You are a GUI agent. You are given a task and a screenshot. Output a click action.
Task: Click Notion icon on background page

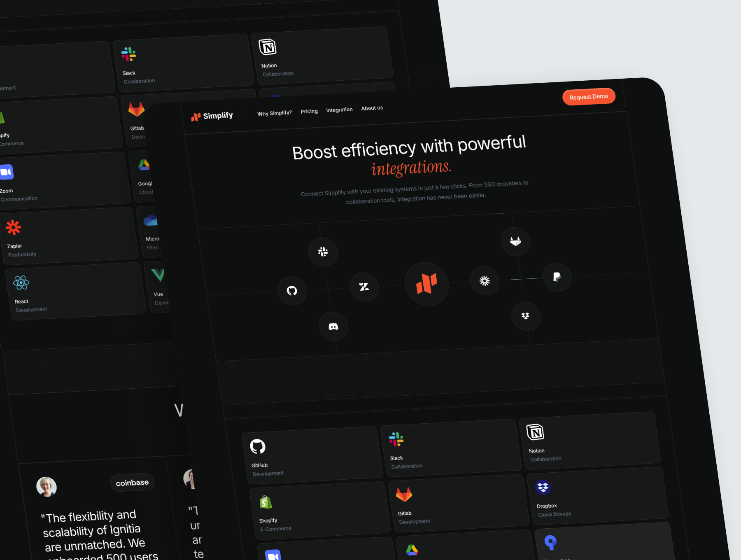pos(268,47)
